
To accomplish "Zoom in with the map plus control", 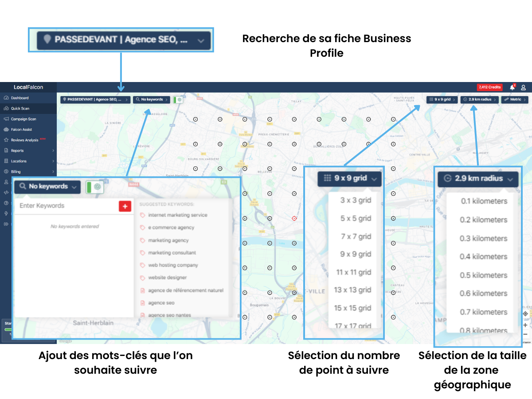I will 525,325.
